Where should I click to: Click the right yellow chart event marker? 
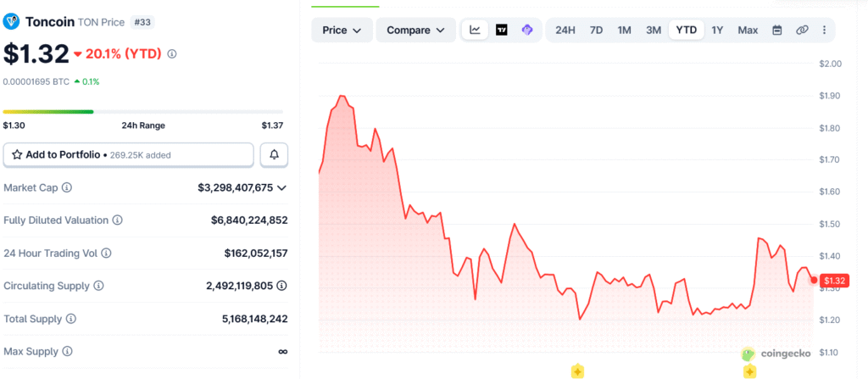(x=749, y=371)
